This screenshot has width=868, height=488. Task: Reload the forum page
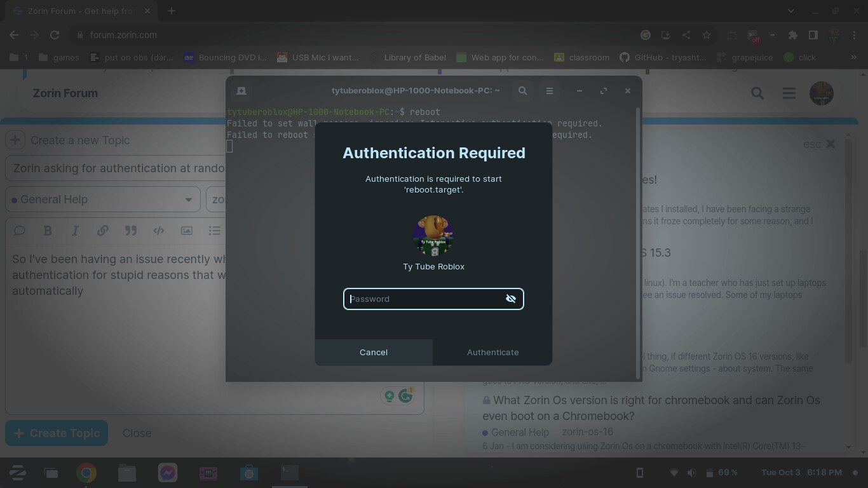point(55,35)
